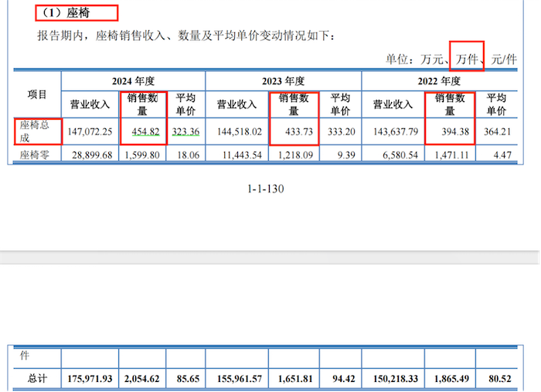Click the value 1,471.11
This screenshot has height=392, width=541.
tap(451, 155)
